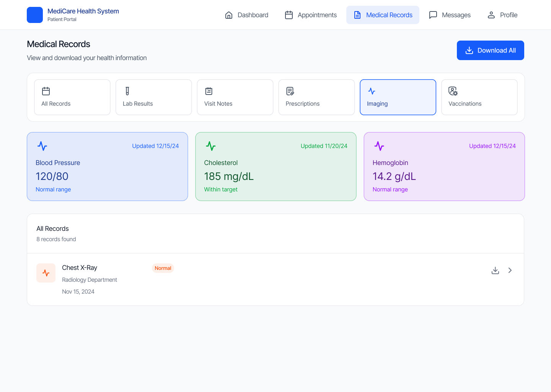
Task: Select the Imaging filter card
Action: tap(398, 97)
